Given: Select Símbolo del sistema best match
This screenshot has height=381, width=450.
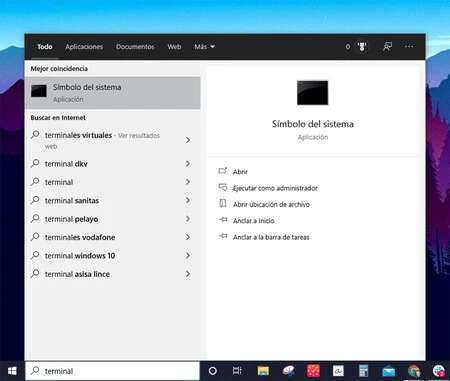Looking at the screenshot, I should click(x=112, y=93).
